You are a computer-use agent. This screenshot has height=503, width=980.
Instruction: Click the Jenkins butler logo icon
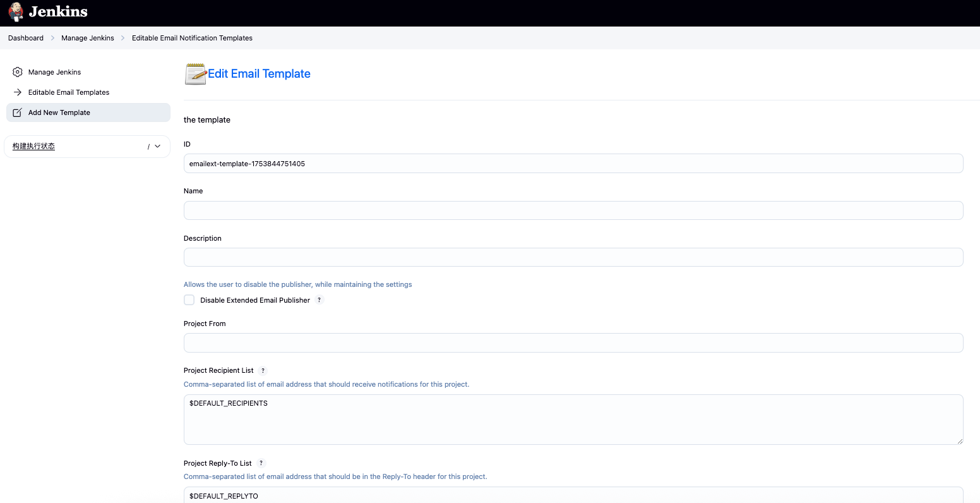(x=16, y=12)
